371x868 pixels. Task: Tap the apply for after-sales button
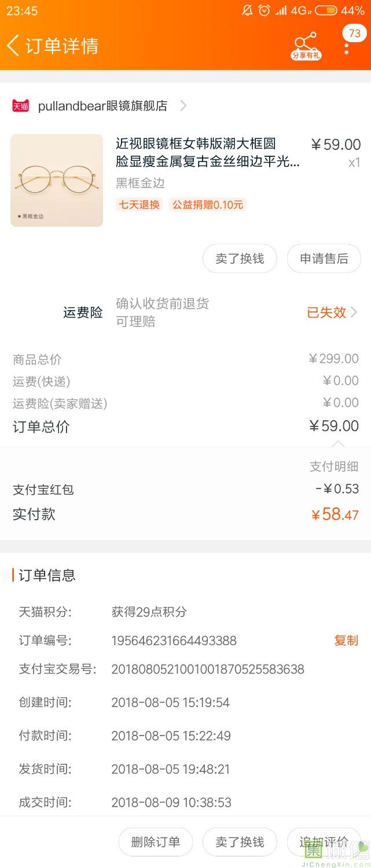(x=324, y=259)
